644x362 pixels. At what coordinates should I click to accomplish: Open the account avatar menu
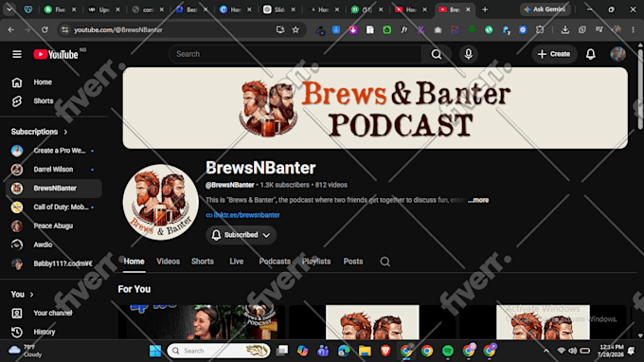click(617, 54)
